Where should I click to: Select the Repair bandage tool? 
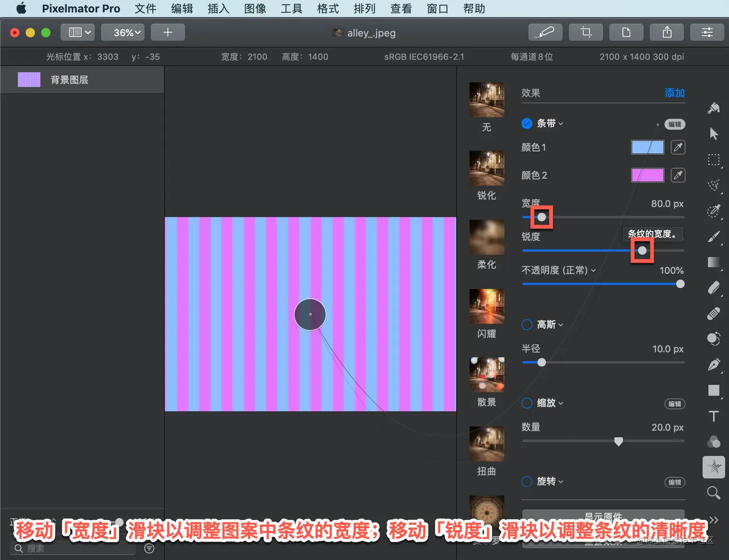[x=714, y=314]
